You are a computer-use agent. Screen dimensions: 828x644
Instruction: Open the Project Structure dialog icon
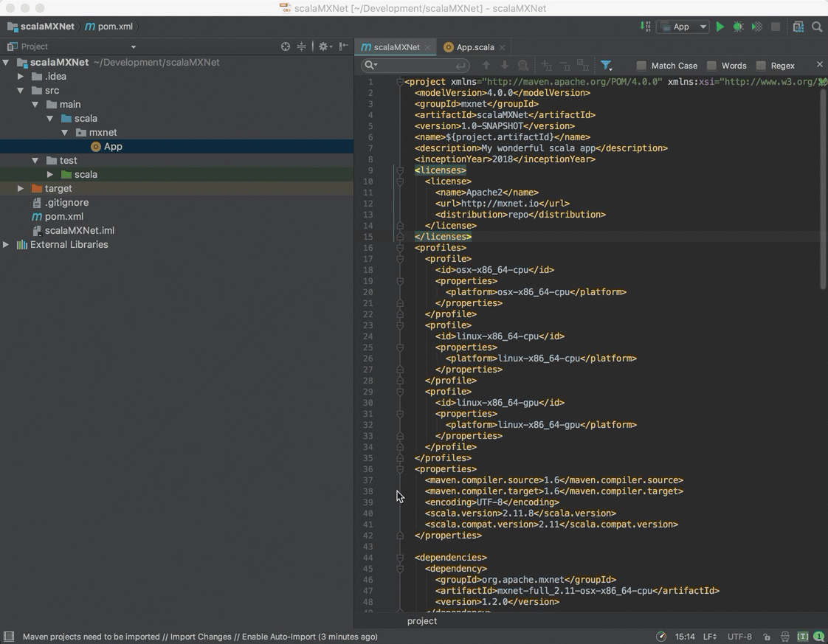point(798,27)
